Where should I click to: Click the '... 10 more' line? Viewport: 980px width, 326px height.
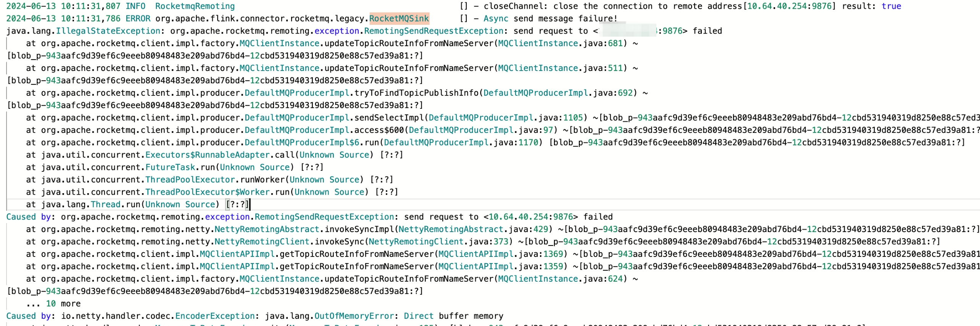coord(53,303)
